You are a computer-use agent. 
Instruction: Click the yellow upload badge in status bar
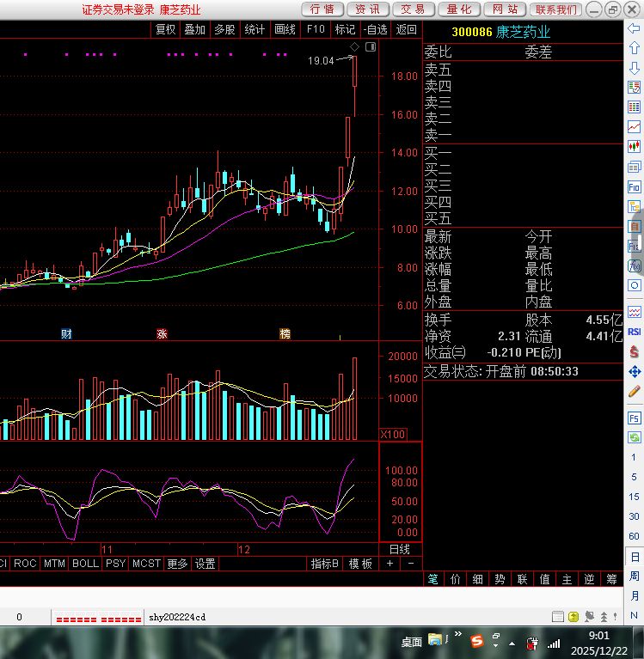tap(573, 617)
